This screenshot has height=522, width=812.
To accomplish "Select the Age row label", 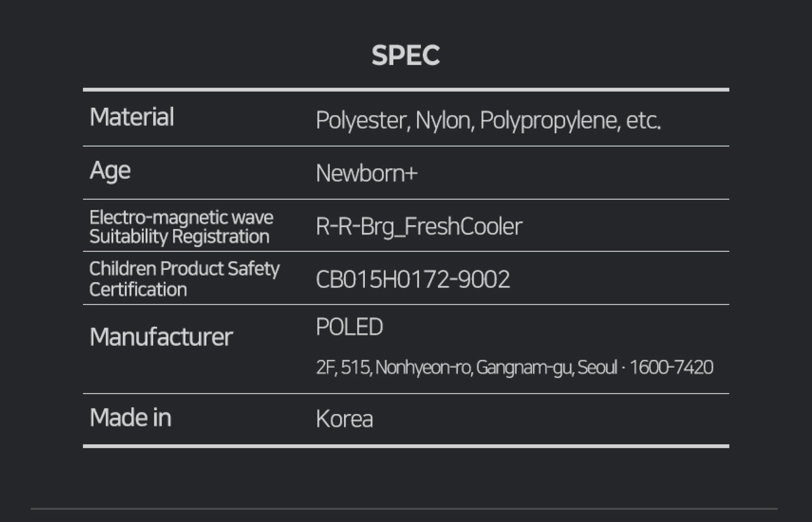I will point(110,171).
